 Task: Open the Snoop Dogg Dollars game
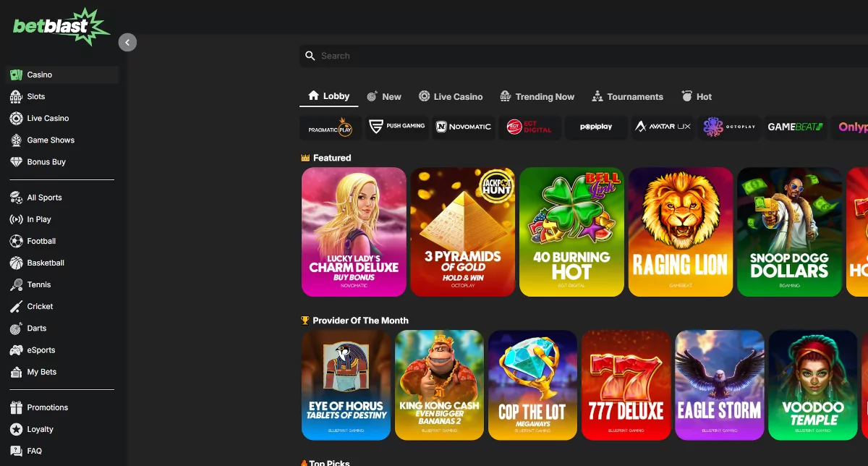[789, 232]
